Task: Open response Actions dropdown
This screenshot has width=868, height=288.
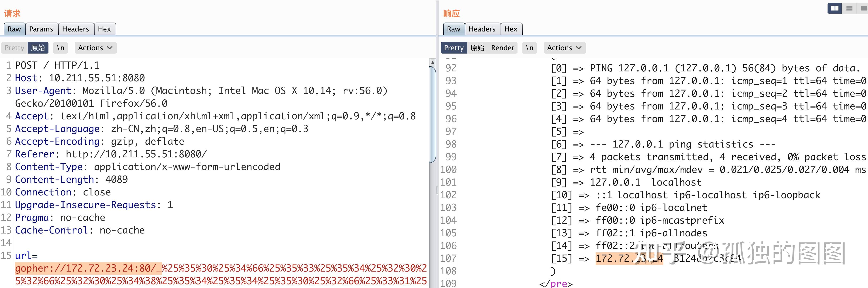Action: 564,48
